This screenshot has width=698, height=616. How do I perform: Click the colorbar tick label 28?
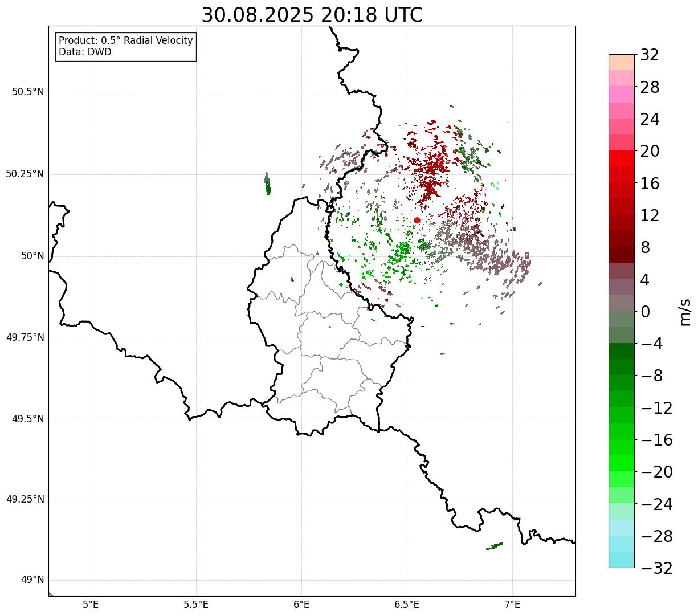[x=650, y=87]
